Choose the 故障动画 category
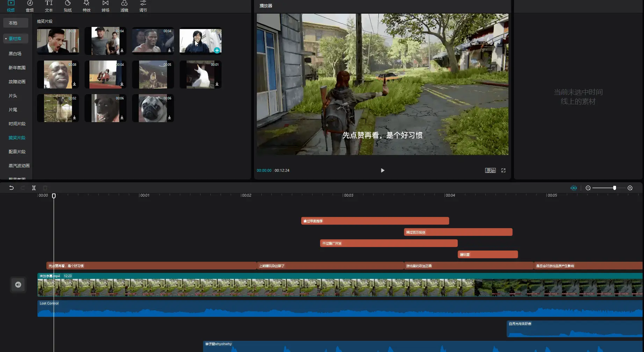This screenshot has width=644, height=352. pyautogui.click(x=17, y=82)
